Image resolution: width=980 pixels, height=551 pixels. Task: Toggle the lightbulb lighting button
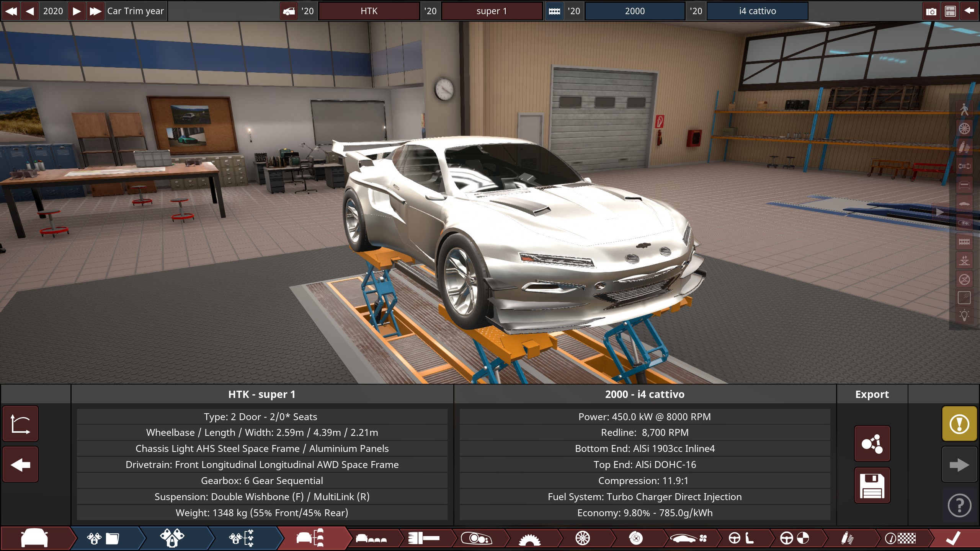pos(964,316)
